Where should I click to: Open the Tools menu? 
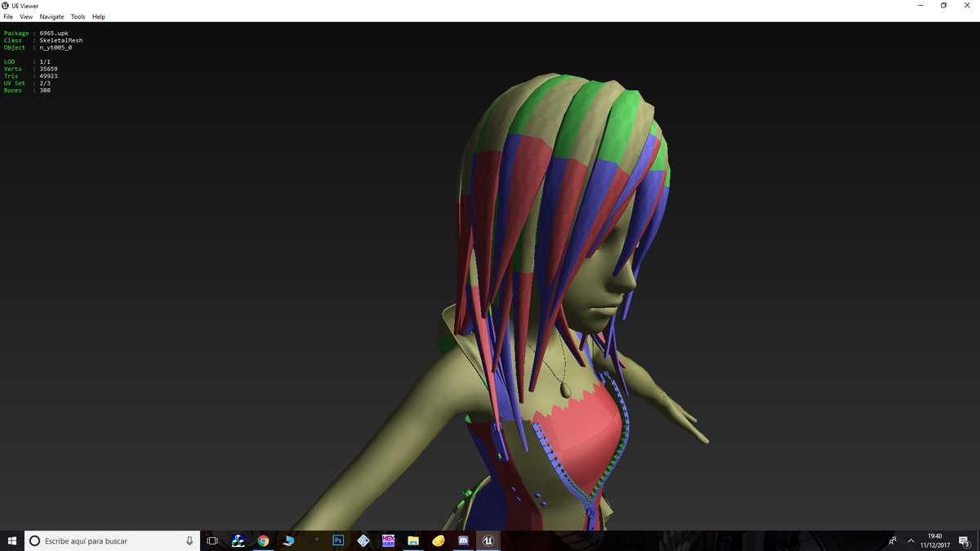click(x=78, y=16)
